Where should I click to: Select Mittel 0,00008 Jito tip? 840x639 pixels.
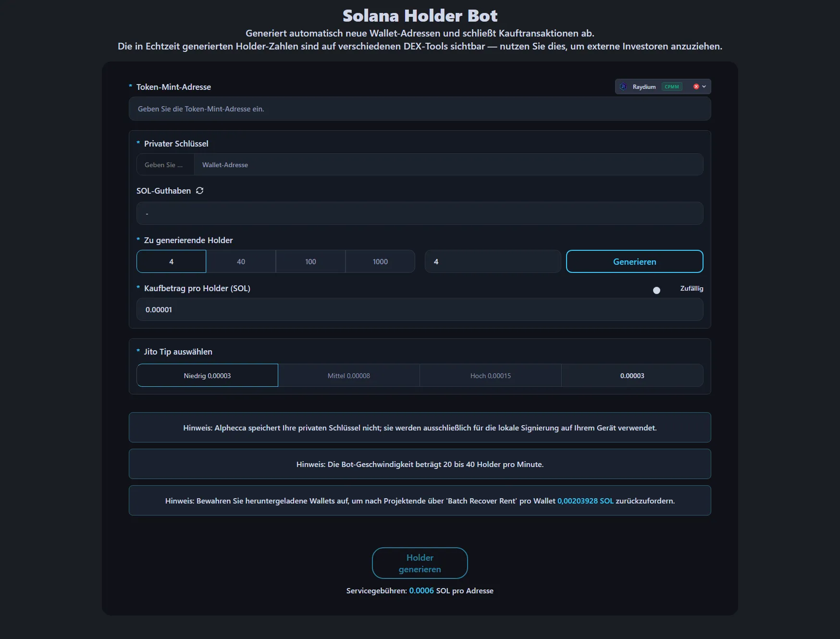click(x=348, y=376)
